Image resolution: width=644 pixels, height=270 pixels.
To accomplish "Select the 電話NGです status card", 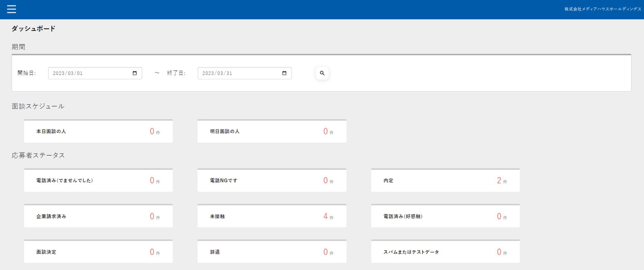I will point(272,181).
